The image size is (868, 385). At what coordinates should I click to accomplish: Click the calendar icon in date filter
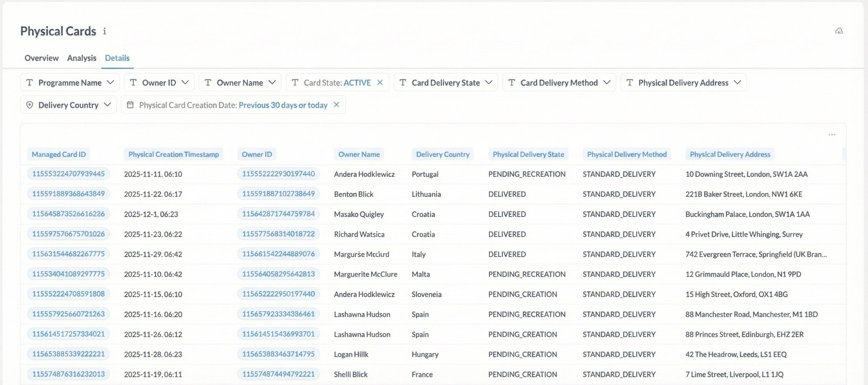130,105
